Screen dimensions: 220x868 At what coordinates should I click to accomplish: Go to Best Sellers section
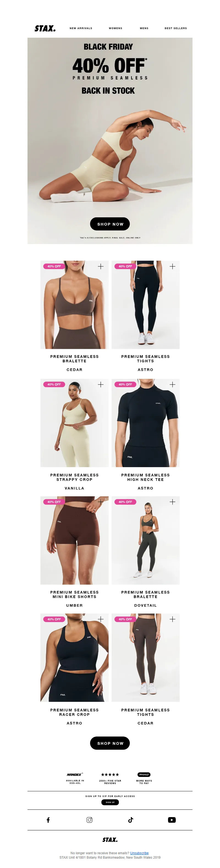point(175,28)
